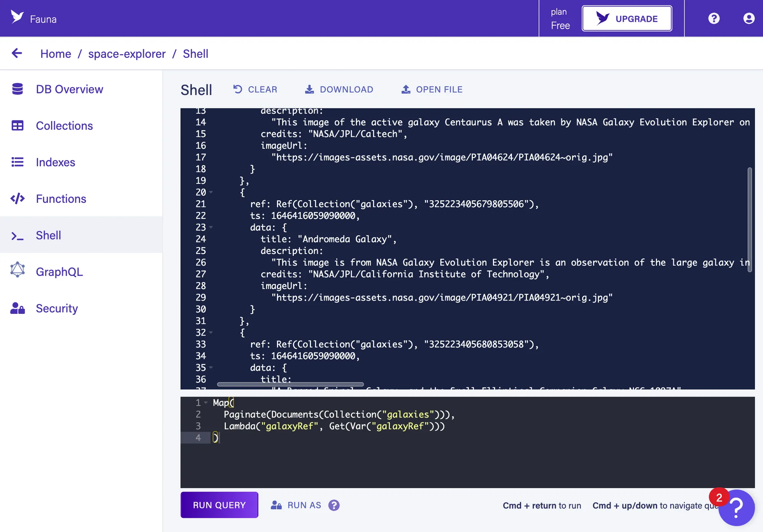Screen dimensions: 763x532
Task: Open the DB Overview section
Action: [x=69, y=89]
